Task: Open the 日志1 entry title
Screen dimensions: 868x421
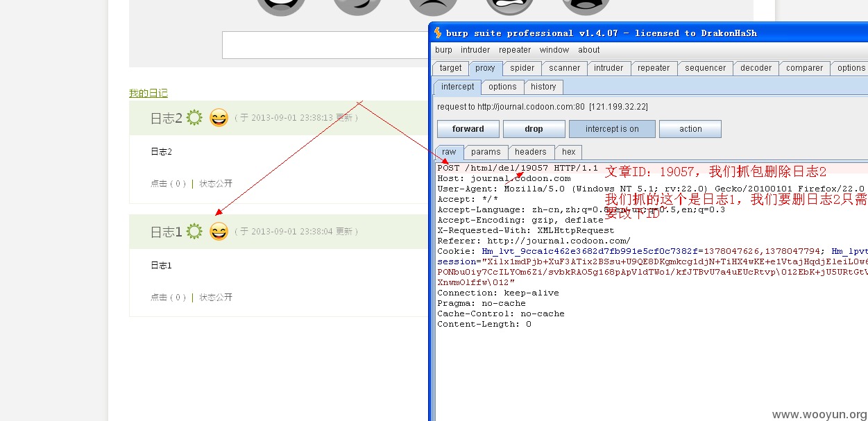Action: 167,232
